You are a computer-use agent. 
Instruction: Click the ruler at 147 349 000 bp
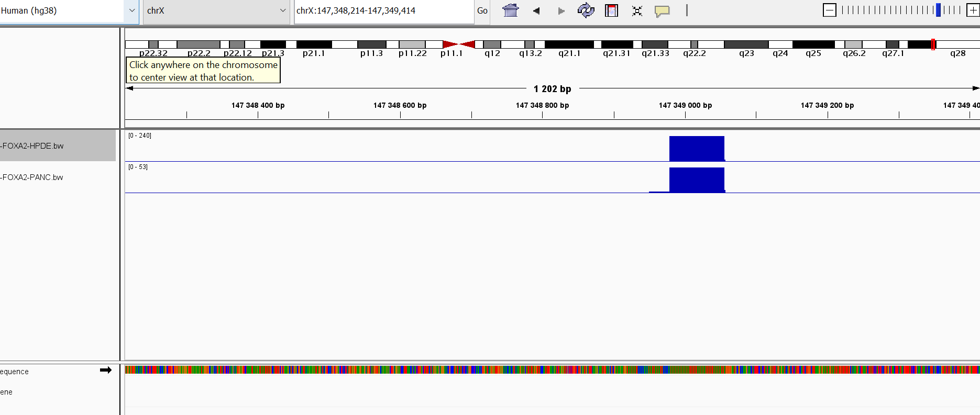tap(685, 105)
